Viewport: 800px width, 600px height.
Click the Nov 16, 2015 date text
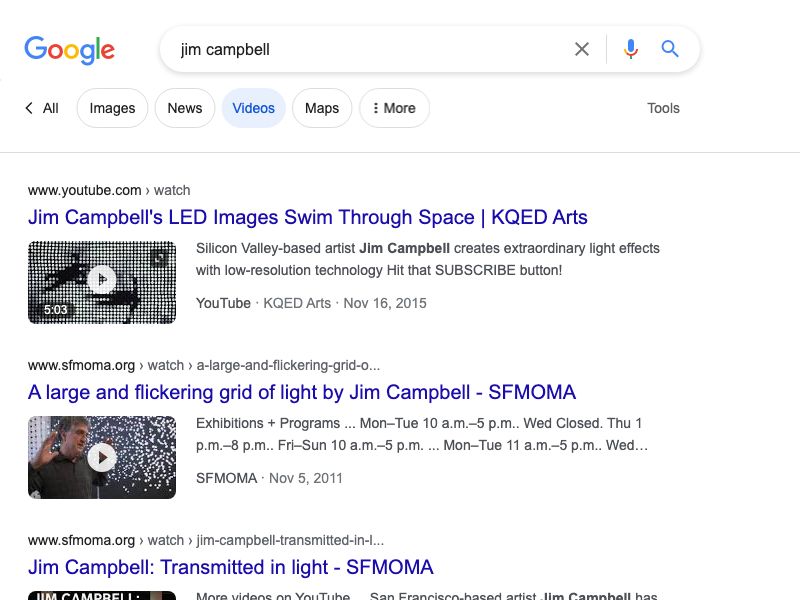385,303
